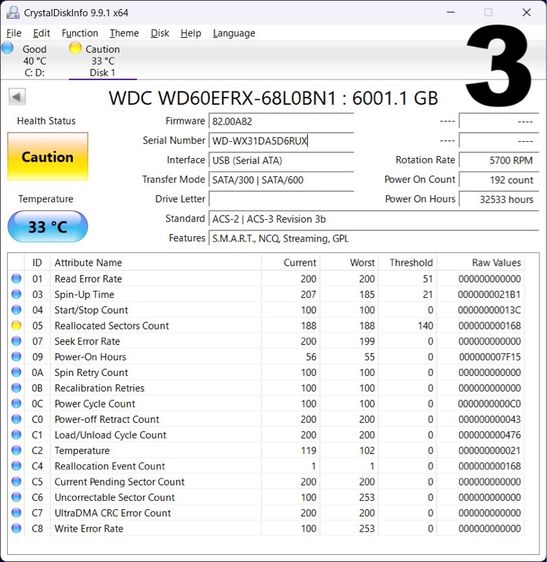Select the Reallocated Sectors Count row text
The width and height of the screenshot is (547, 562).
111,325
